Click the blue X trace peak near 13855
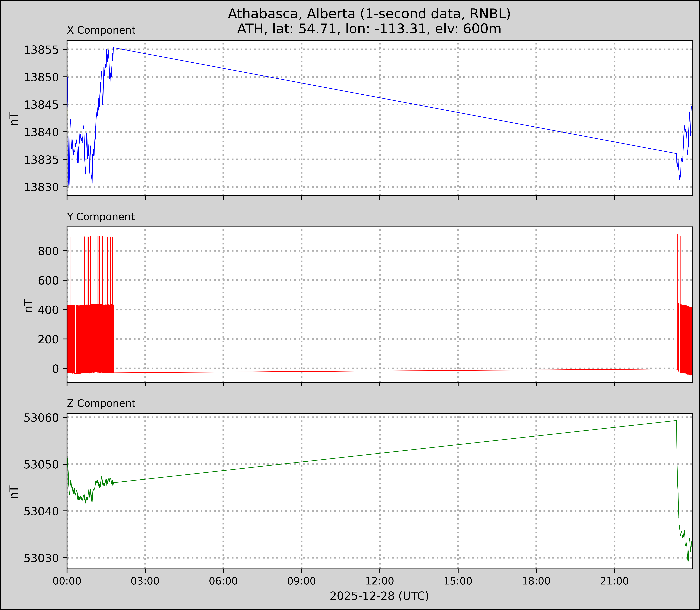The width and height of the screenshot is (700, 610). point(113,48)
